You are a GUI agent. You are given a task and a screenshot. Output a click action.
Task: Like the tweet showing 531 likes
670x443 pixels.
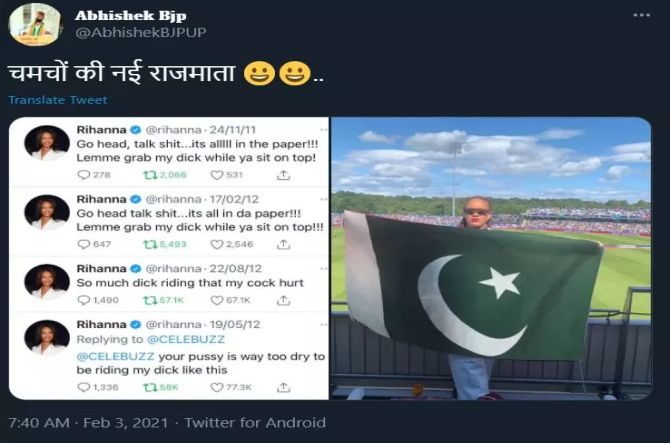pyautogui.click(x=217, y=175)
